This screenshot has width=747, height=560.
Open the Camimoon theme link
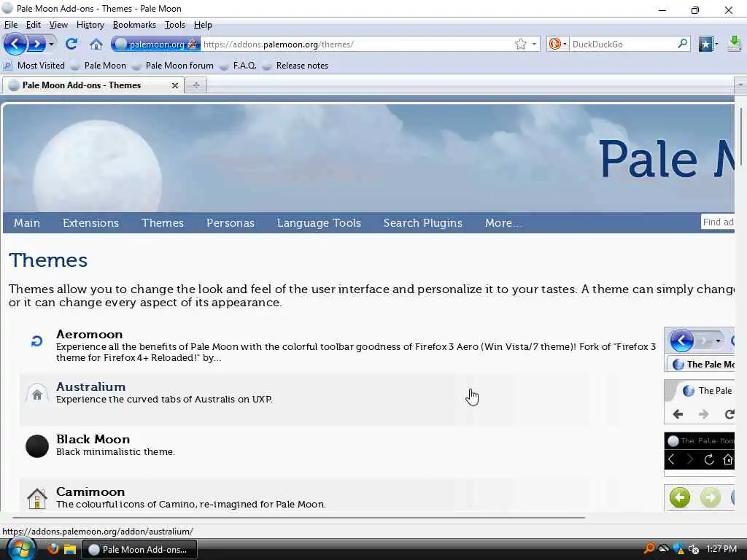[x=90, y=491]
